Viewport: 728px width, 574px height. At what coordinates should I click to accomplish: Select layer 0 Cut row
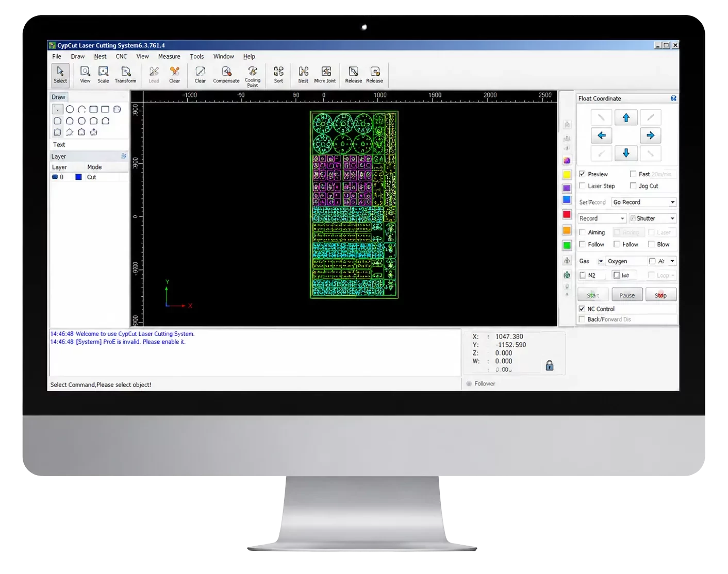89,177
